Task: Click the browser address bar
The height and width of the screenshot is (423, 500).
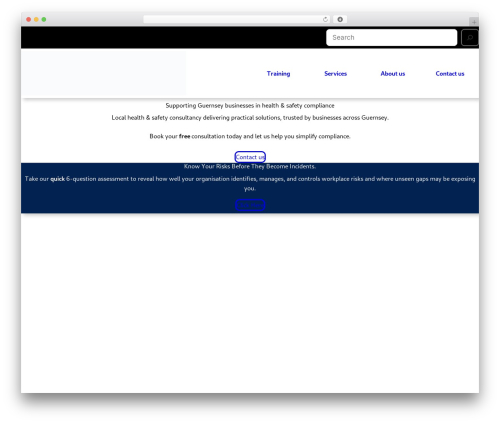Action: (237, 20)
